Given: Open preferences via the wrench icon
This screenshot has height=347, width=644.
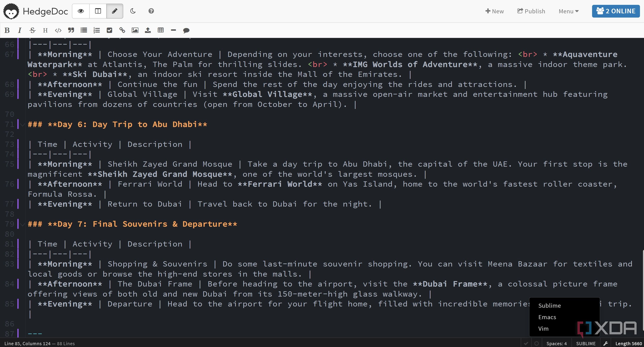Looking at the screenshot, I should coord(605,344).
